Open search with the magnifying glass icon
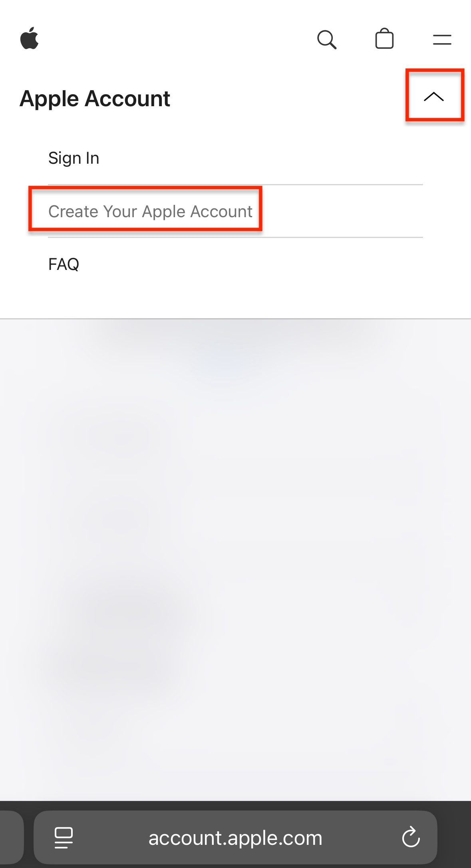This screenshot has width=471, height=868. coord(327,40)
